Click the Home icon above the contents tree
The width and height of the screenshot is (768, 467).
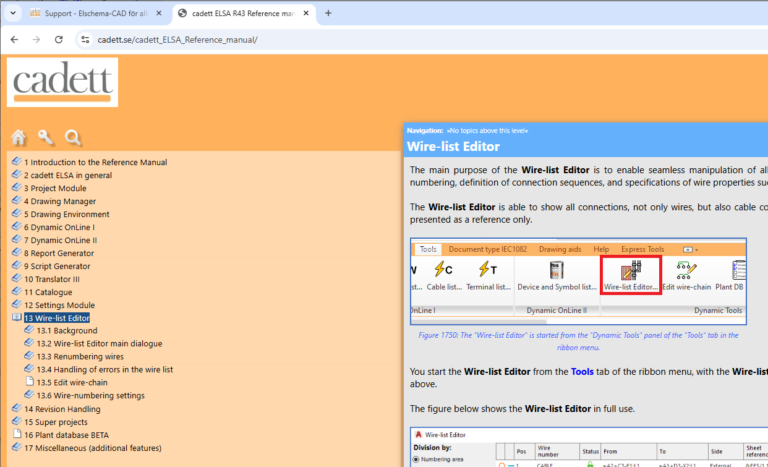(19, 138)
